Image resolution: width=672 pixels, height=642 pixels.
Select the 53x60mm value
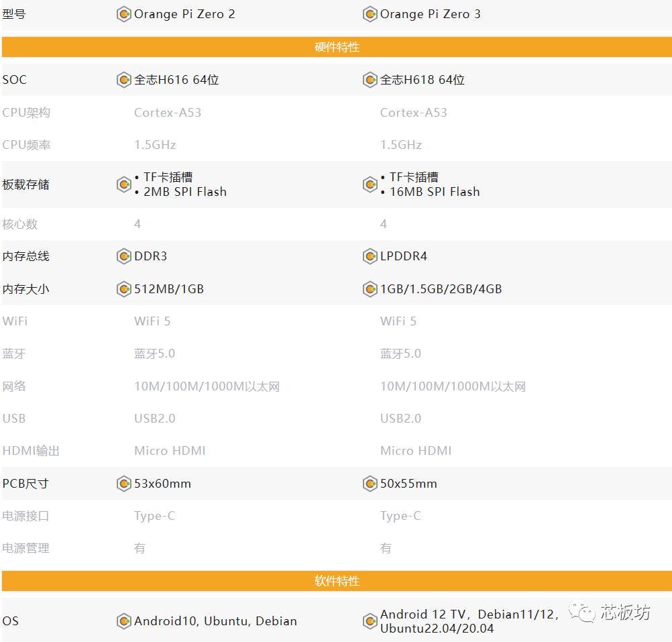162,484
